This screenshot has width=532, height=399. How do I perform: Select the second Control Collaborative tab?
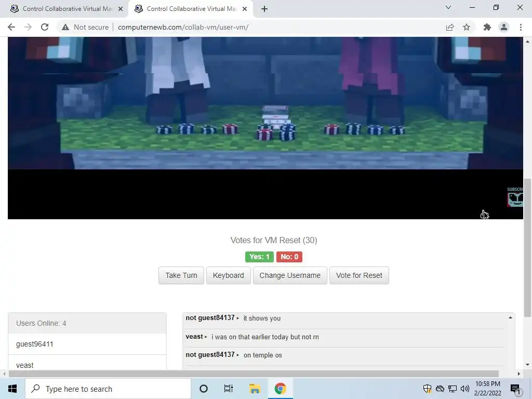(x=190, y=9)
